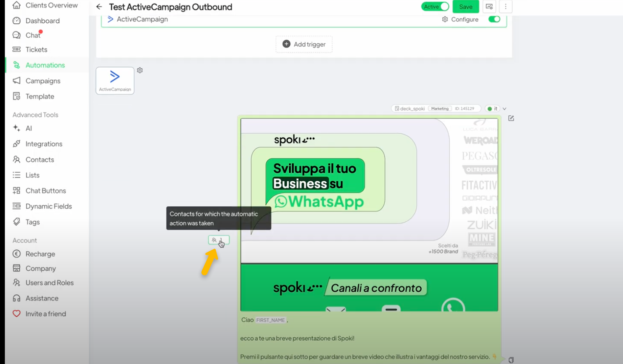Open the preview icon next to Save
This screenshot has height=364, width=623.
tap(489, 7)
